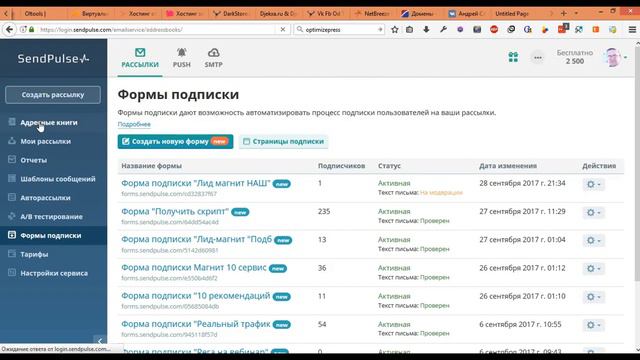Open Страницы подписки button
The height and width of the screenshot is (360, 640).
tap(284, 142)
